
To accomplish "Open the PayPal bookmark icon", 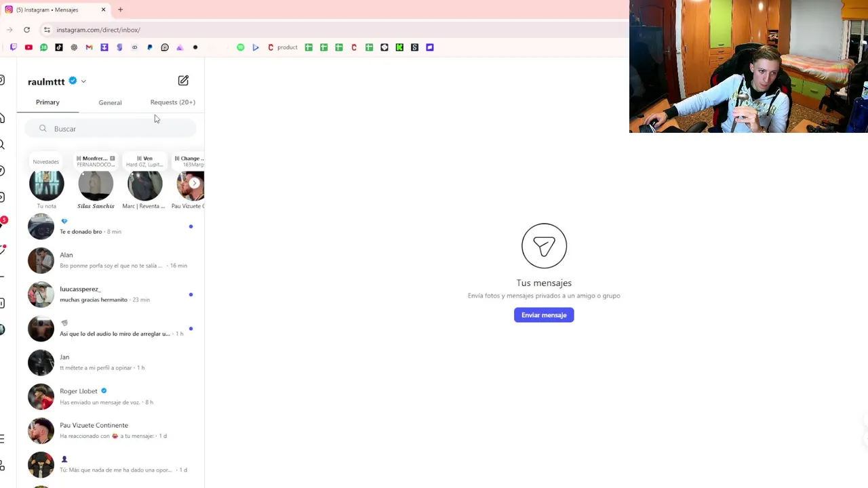I will (150, 47).
